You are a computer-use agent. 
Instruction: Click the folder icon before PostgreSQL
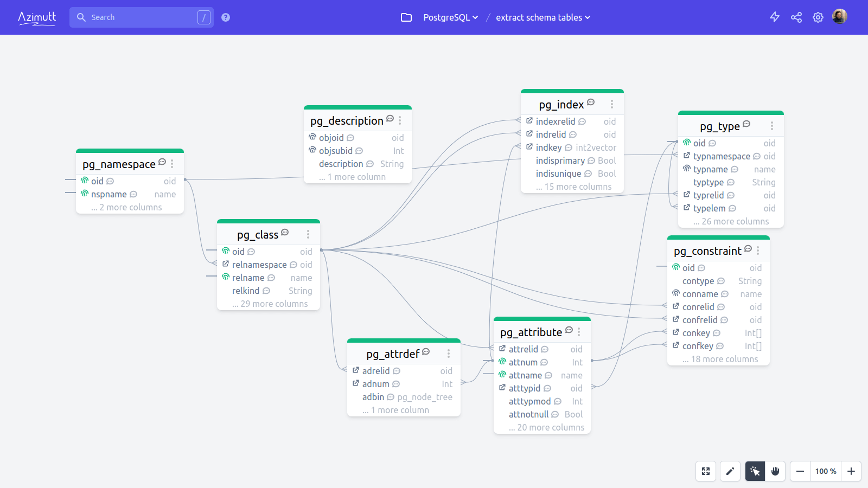point(406,17)
